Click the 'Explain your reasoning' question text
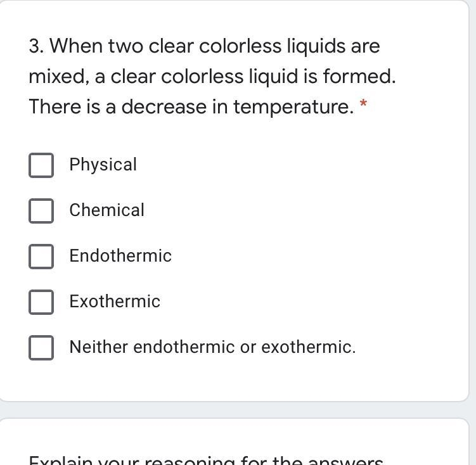Viewport: 476px width, 465px height. click(x=206, y=461)
